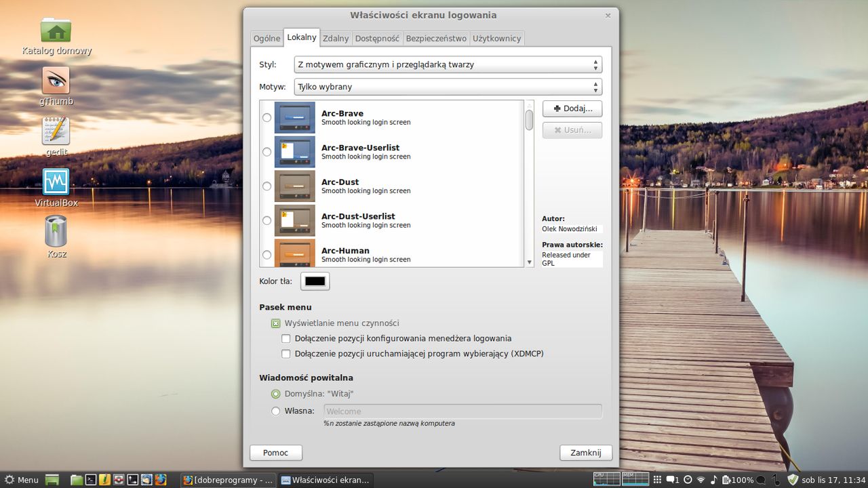Select the Arc-Human theme radio button
This screenshot has width=868, height=488.
(x=267, y=255)
